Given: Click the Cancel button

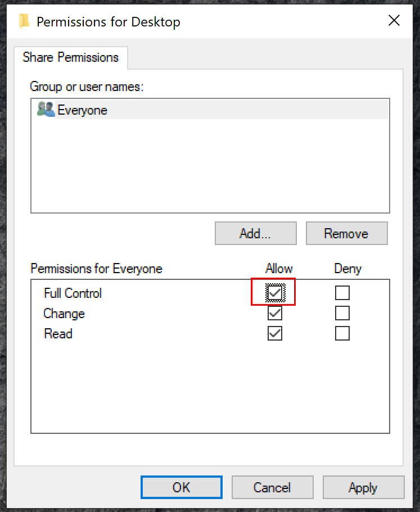Looking at the screenshot, I should click(272, 487).
